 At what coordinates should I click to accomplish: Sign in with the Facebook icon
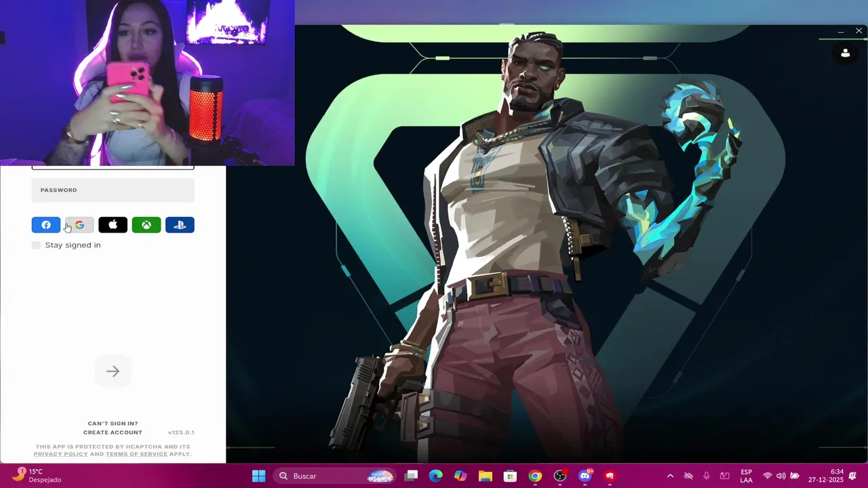[46, 225]
